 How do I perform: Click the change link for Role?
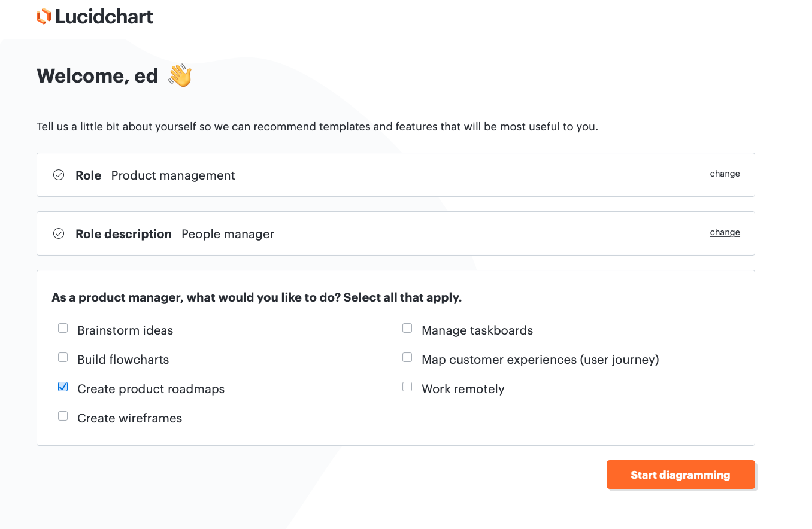click(x=725, y=174)
